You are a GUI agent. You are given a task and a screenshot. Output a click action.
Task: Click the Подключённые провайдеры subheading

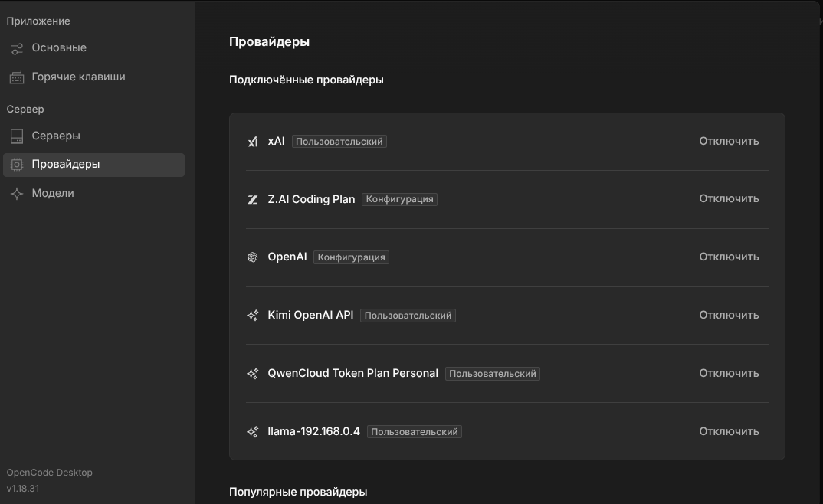(306, 80)
